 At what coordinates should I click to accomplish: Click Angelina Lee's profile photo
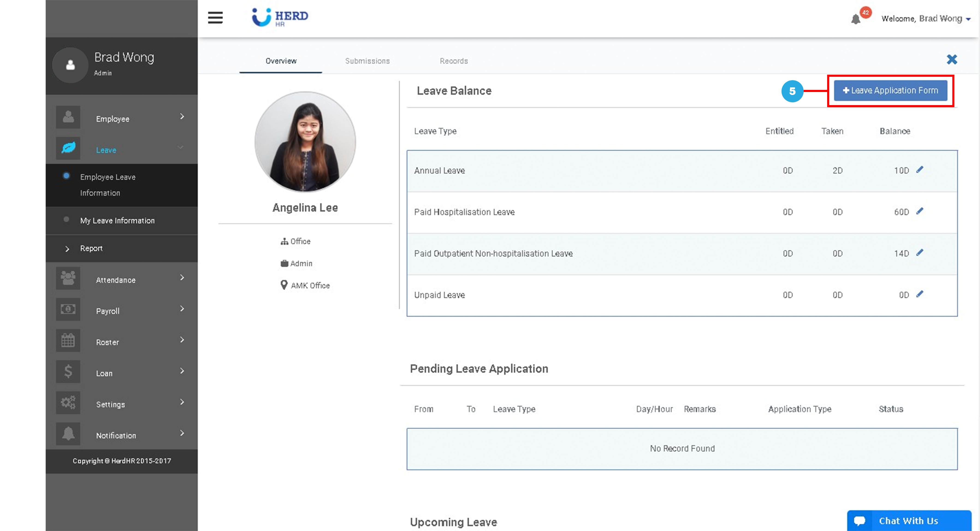[x=305, y=142]
